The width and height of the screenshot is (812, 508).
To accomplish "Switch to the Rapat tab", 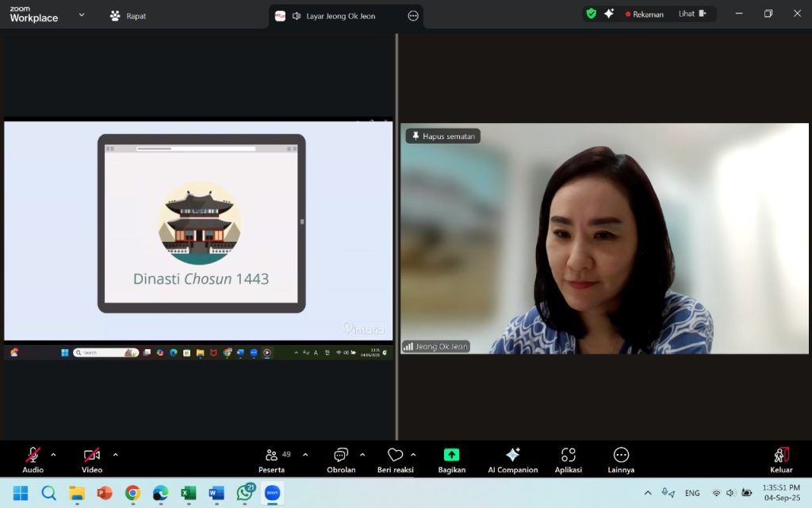I will click(128, 16).
